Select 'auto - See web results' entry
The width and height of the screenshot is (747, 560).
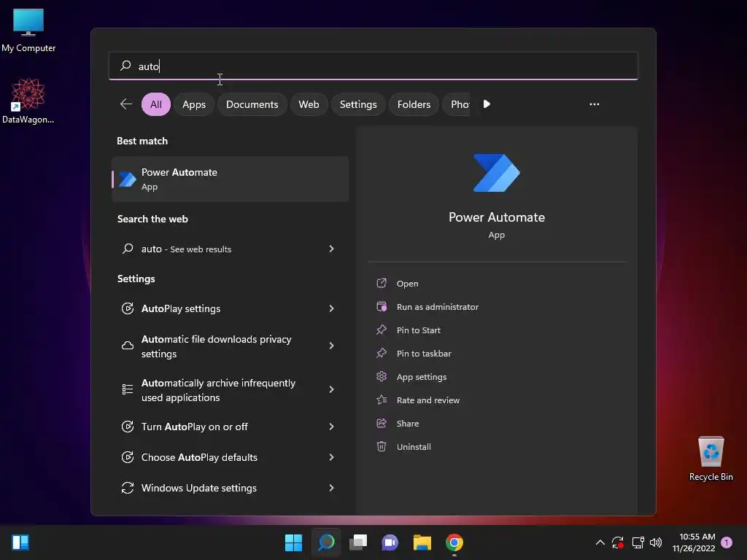tap(230, 249)
